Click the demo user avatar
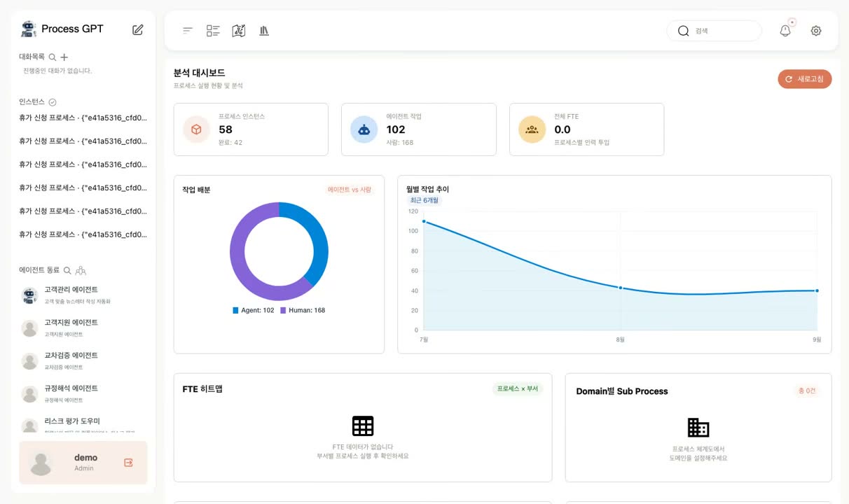This screenshot has width=849, height=504. (41, 463)
